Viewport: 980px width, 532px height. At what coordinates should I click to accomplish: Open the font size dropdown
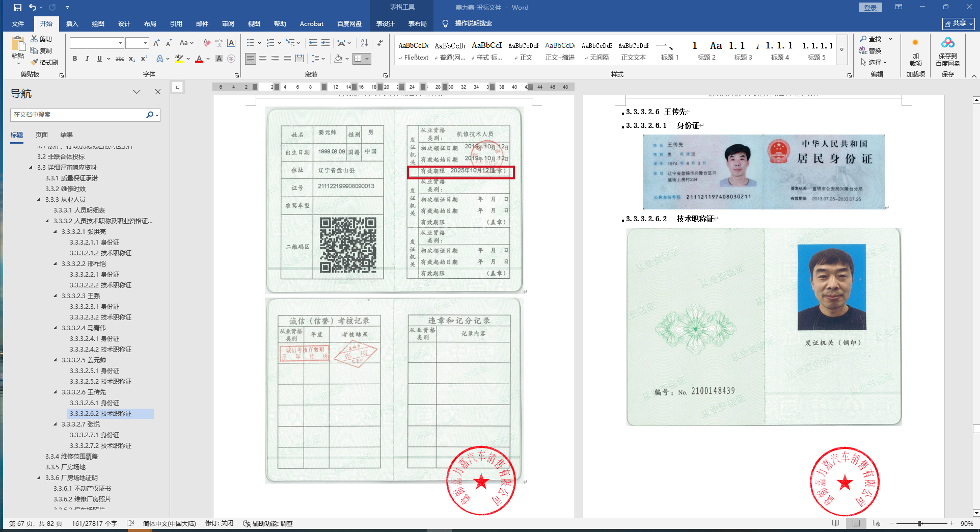coord(145,43)
